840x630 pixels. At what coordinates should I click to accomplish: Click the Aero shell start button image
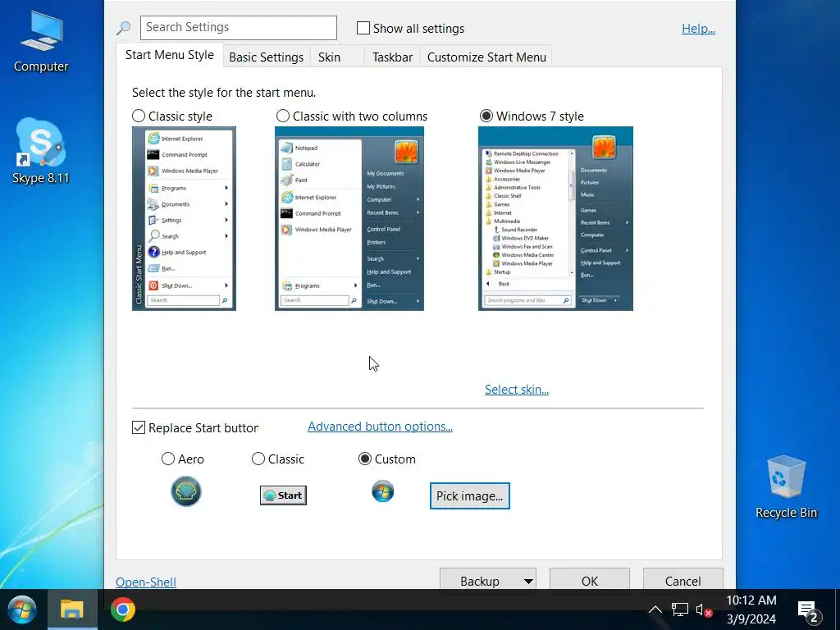pyautogui.click(x=186, y=491)
